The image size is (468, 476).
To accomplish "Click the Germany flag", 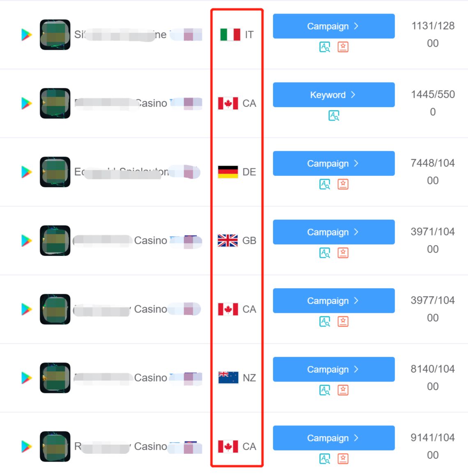I will (228, 172).
